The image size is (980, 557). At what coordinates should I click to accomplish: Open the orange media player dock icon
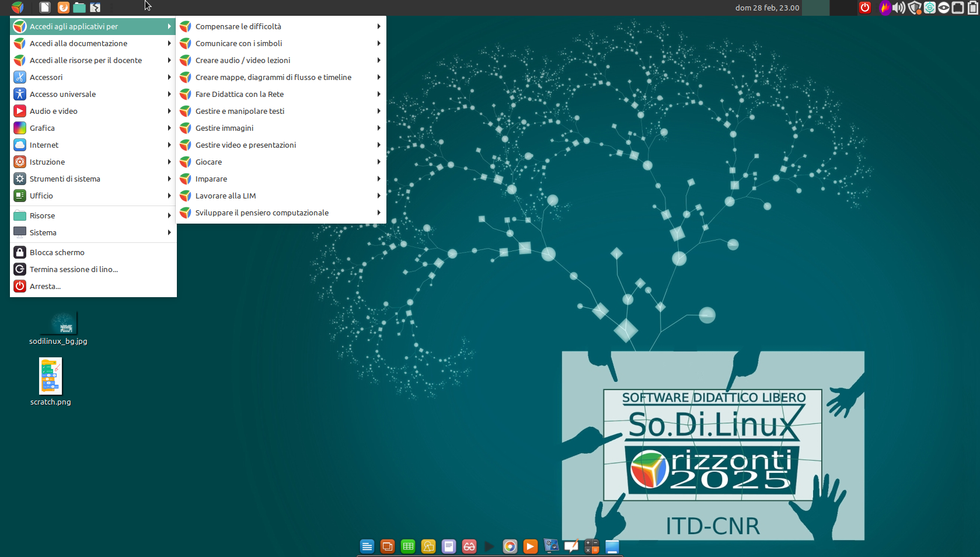pos(530,546)
